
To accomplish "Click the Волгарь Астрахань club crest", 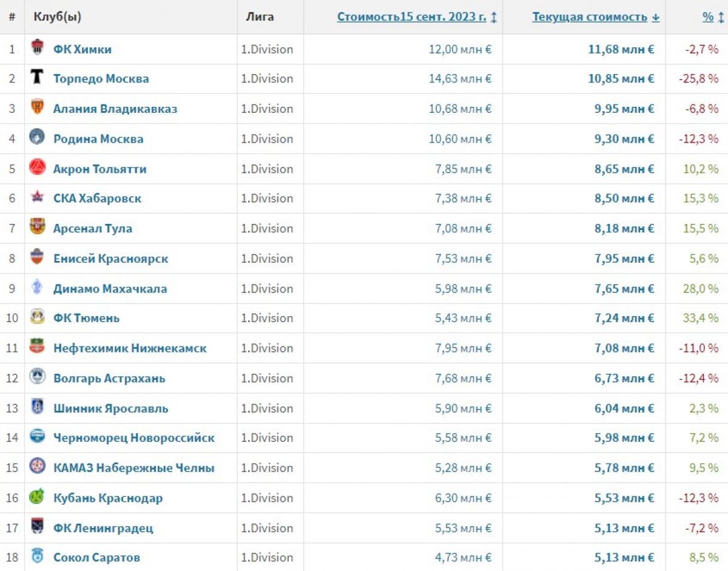I will pos(37,377).
